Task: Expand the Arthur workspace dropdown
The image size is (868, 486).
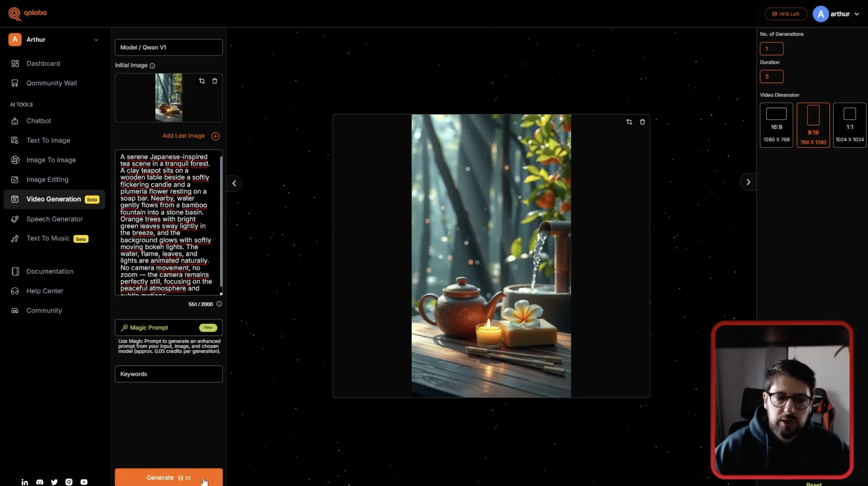Action: tap(96, 40)
